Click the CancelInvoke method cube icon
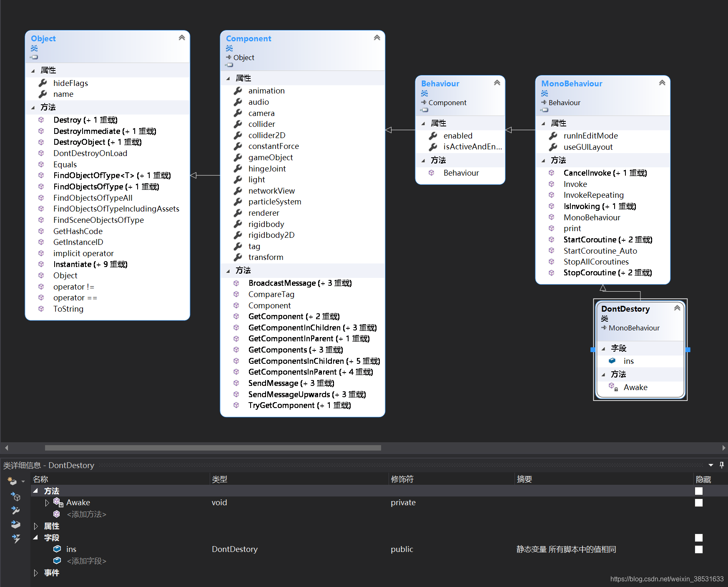Image resolution: width=728 pixels, height=587 pixels. click(552, 173)
